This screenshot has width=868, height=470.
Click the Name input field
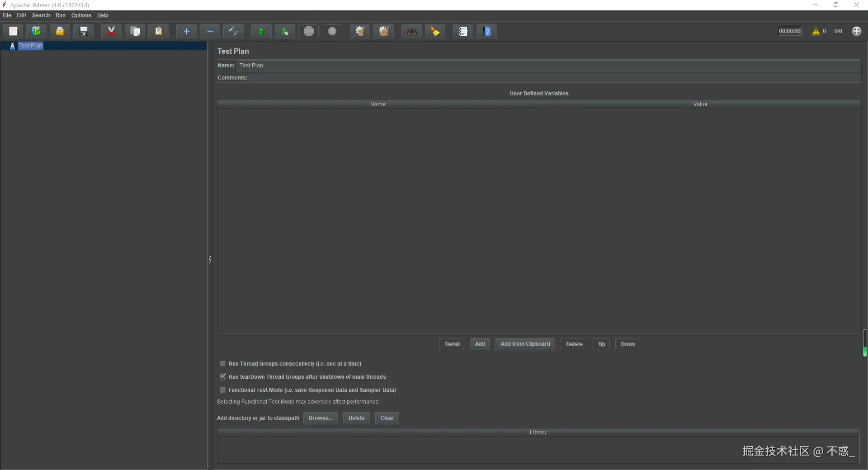pyautogui.click(x=549, y=66)
